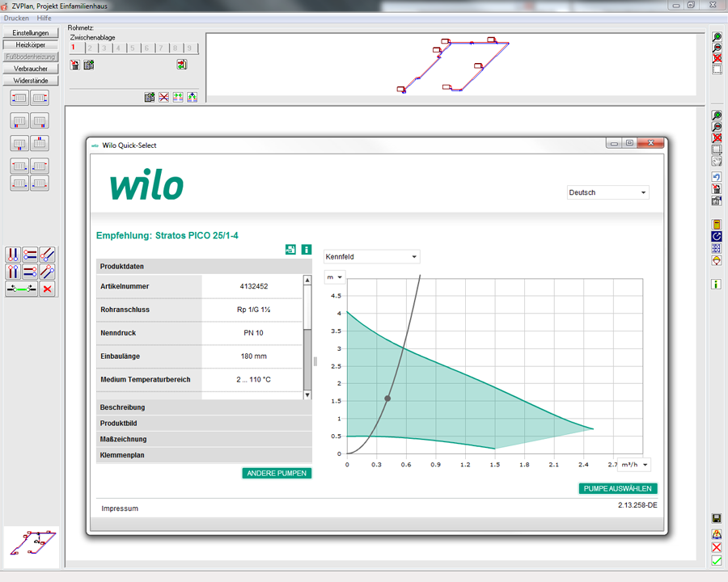Choose diagonal pipe pair with lower-left nodes tool
Viewport: 728px width, 582px height.
(48, 255)
